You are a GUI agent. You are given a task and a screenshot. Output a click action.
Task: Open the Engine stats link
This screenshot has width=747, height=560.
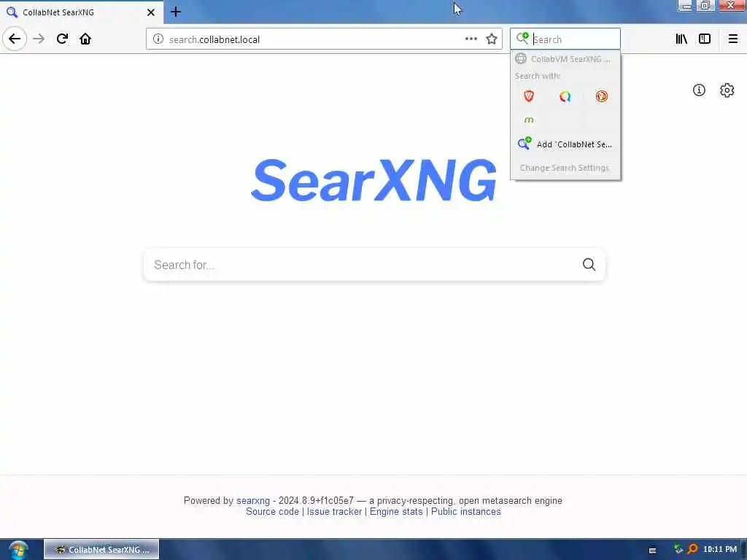(x=396, y=511)
